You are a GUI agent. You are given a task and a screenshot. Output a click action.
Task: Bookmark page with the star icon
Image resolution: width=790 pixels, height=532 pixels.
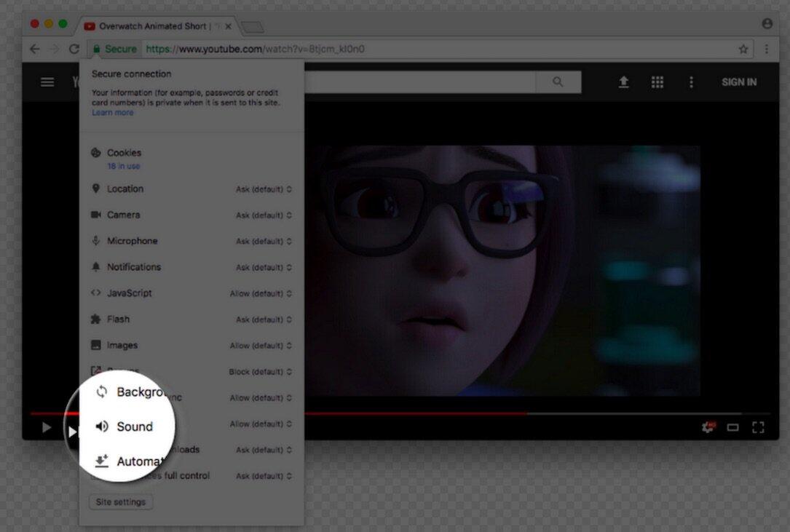point(743,49)
